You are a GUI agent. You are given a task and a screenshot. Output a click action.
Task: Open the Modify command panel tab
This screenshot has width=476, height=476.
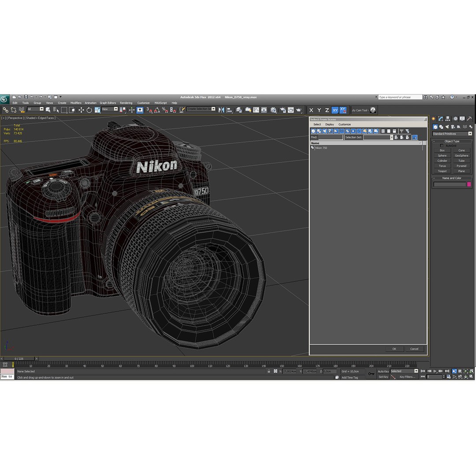[440, 119]
